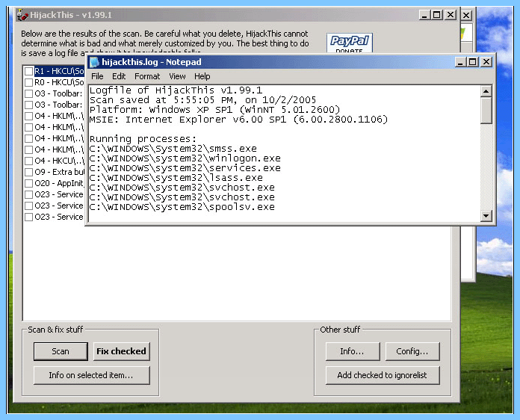Click the spoolsv.exe process line
The height and width of the screenshot is (420, 520).
[x=182, y=207]
